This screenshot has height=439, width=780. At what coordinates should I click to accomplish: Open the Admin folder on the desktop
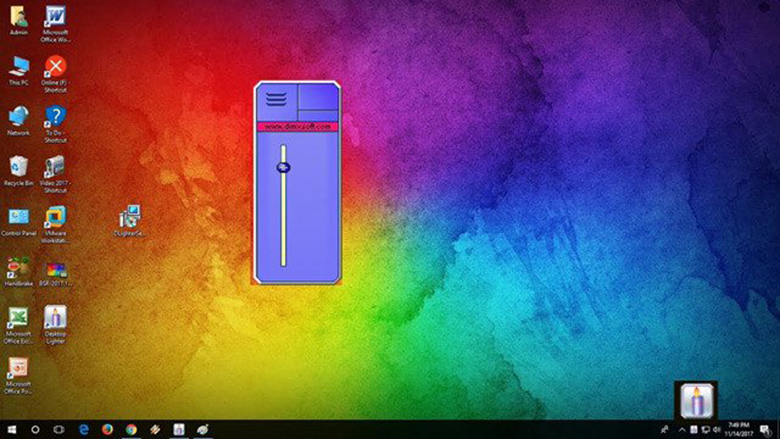(18, 20)
